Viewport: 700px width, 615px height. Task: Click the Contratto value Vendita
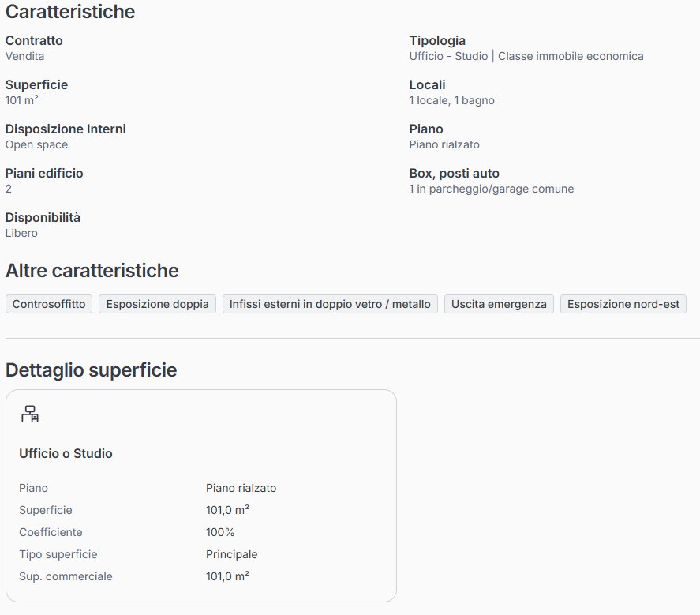(x=24, y=56)
